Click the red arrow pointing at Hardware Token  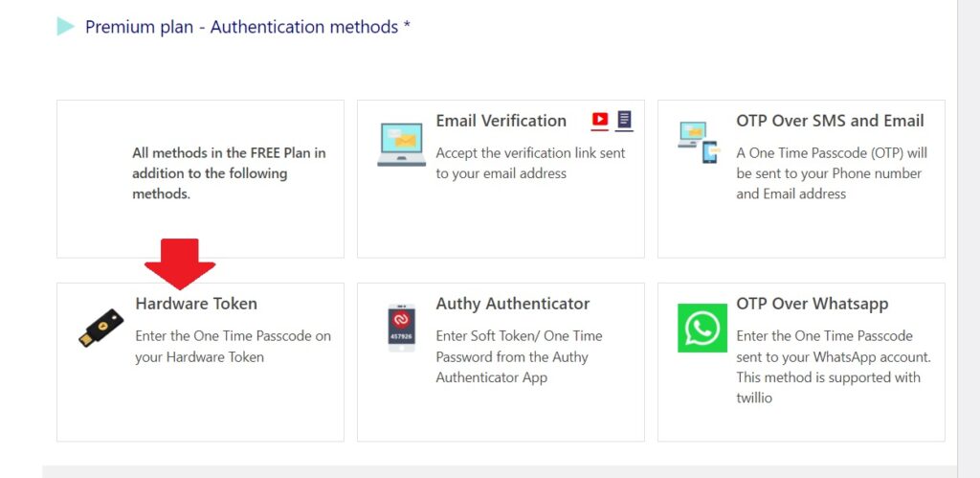point(180,264)
